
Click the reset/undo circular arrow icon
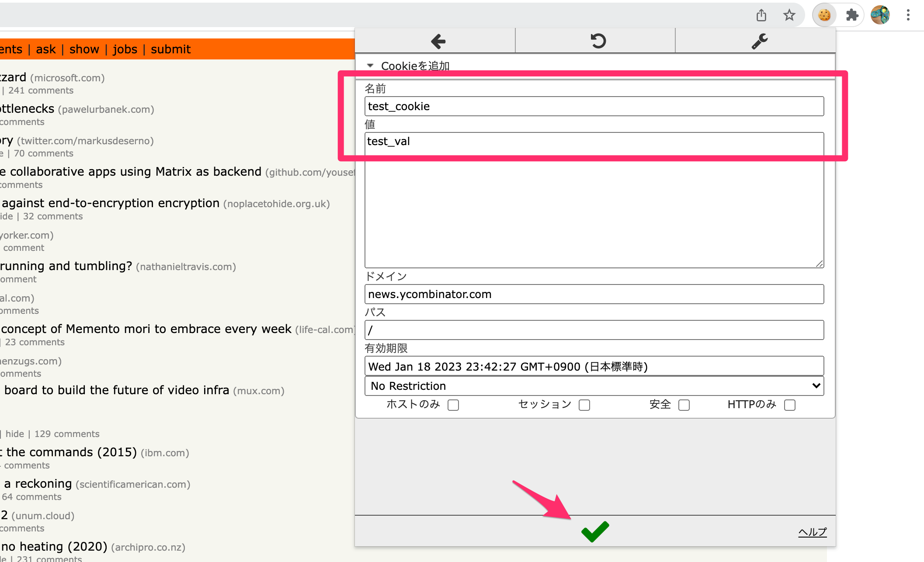pyautogui.click(x=598, y=41)
